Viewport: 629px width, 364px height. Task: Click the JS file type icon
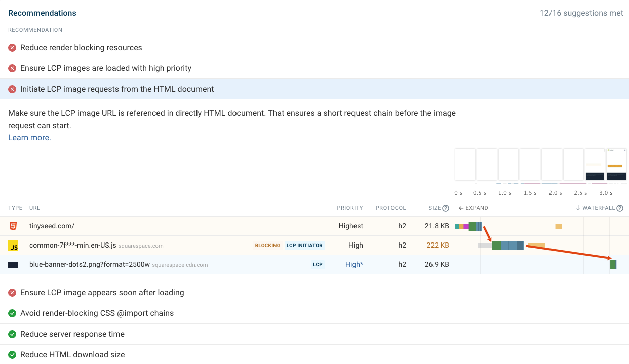[13, 246]
